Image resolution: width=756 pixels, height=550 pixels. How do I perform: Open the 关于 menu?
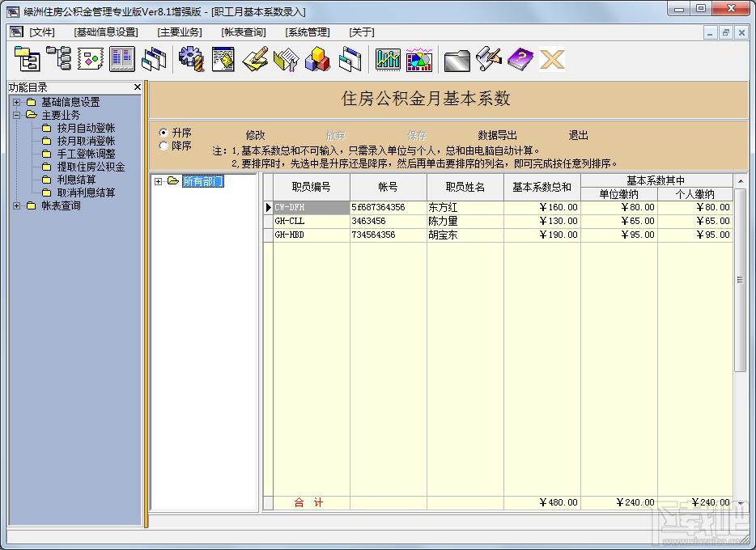coord(362,32)
